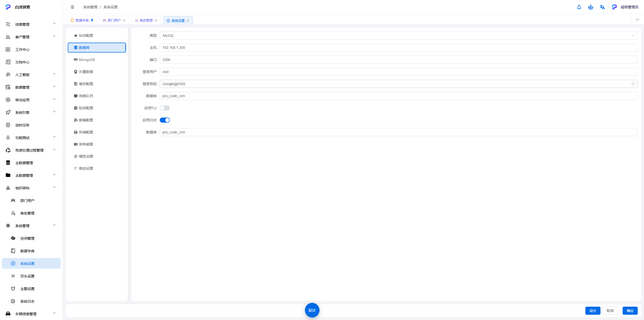The height and width of the screenshot is (320, 644).
Task: Collapse the sidebar menu toggle icon
Action: tap(72, 7)
